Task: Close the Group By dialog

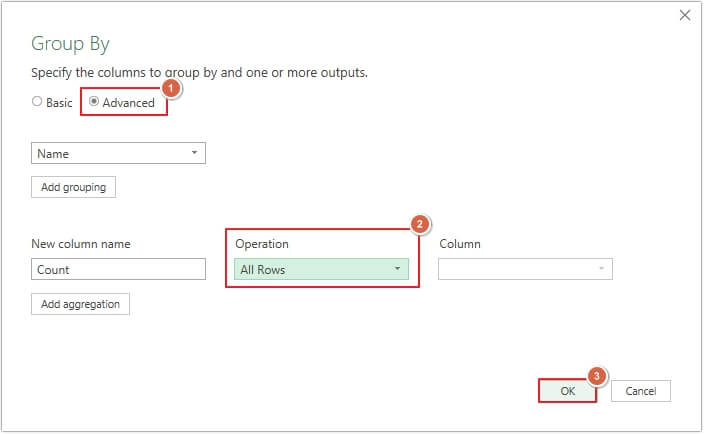Action: coord(685,15)
